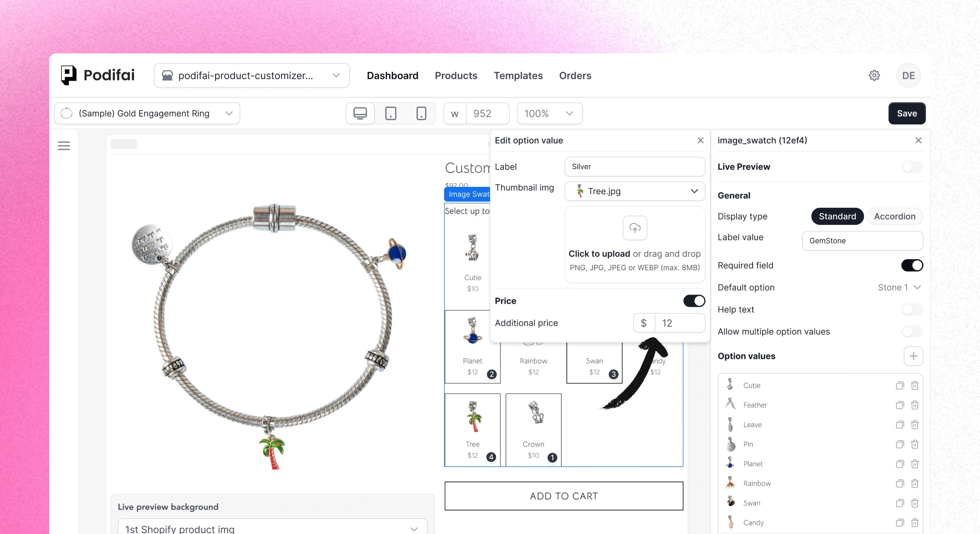Delete the Swan option value
Screen dimensions: 980x534
[915, 503]
